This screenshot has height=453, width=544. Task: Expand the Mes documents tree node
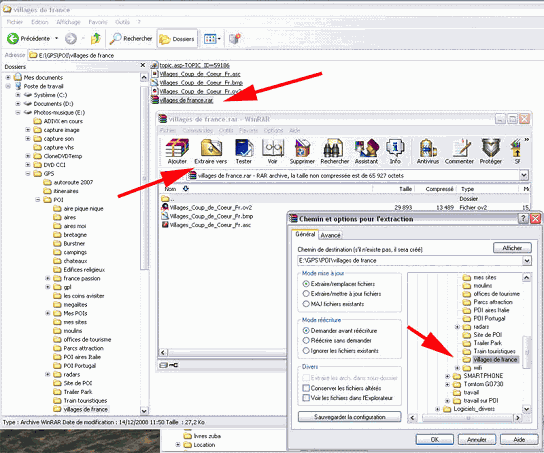pyautogui.click(x=8, y=77)
